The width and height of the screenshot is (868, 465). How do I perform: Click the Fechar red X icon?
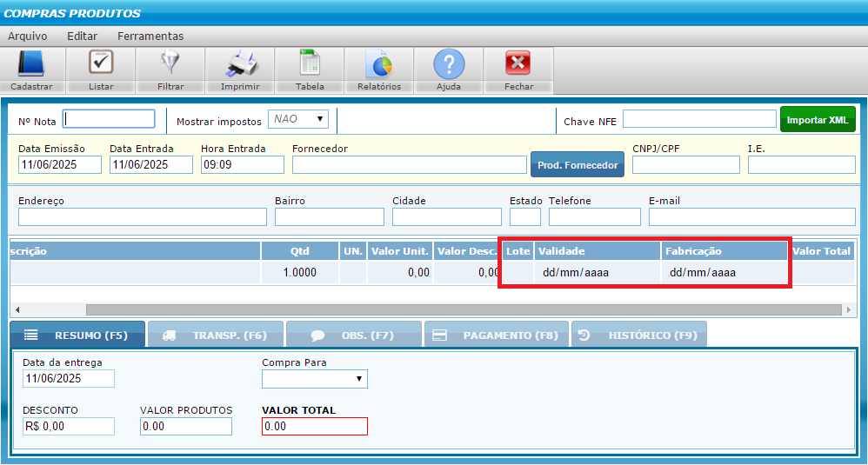click(x=518, y=64)
